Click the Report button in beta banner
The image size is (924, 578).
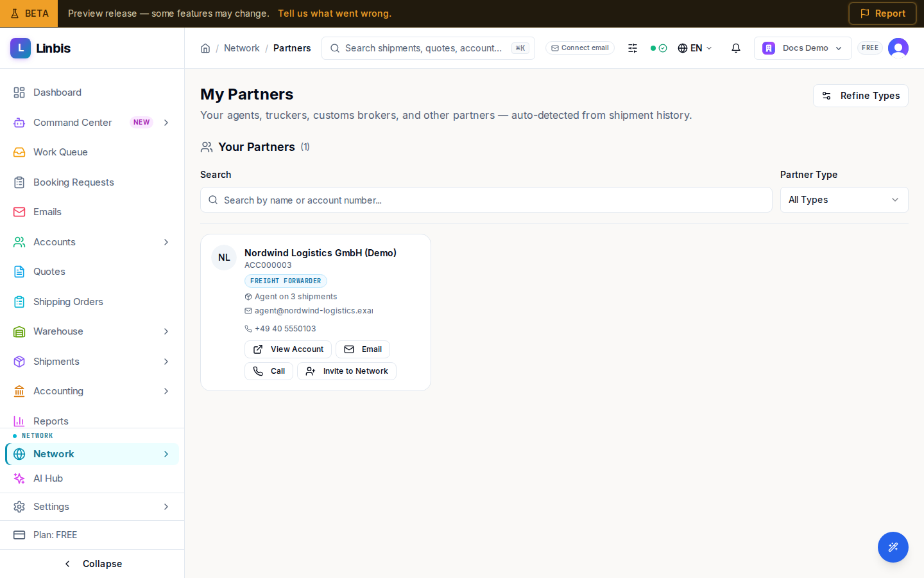882,13
